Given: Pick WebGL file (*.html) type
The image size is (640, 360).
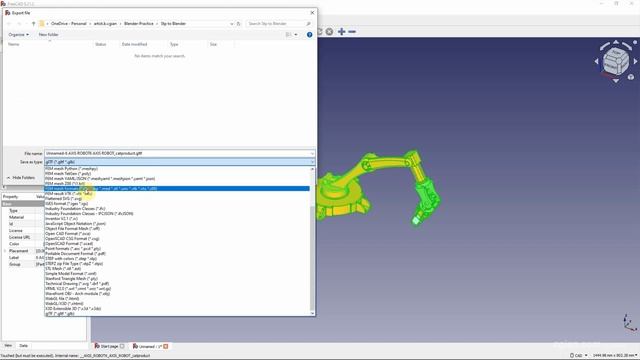Looking at the screenshot, I should point(62,299).
